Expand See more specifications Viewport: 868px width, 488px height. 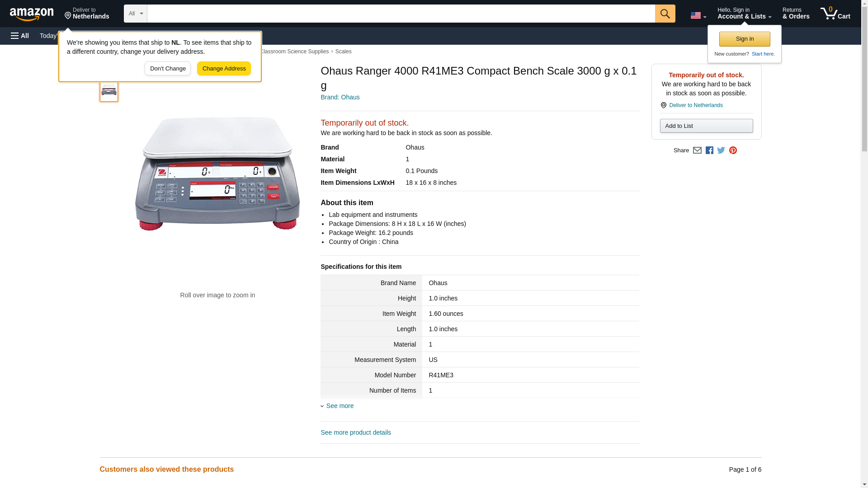coord(340,406)
